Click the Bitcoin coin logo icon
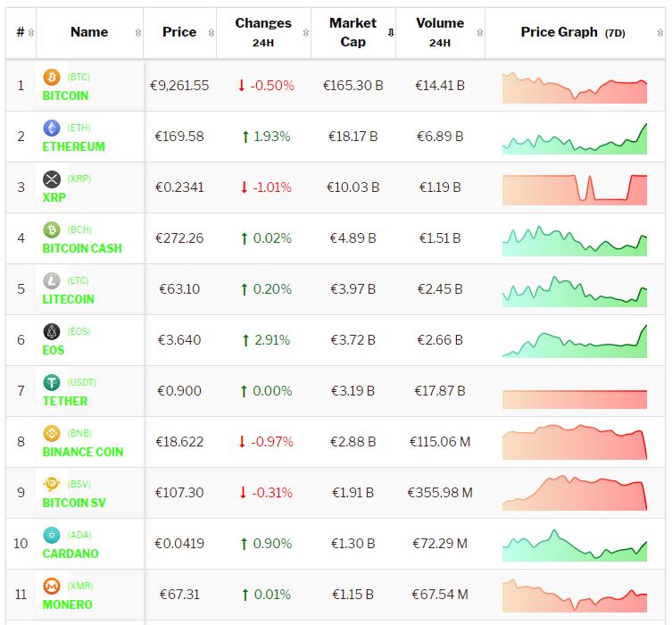672x625 pixels. 52,78
